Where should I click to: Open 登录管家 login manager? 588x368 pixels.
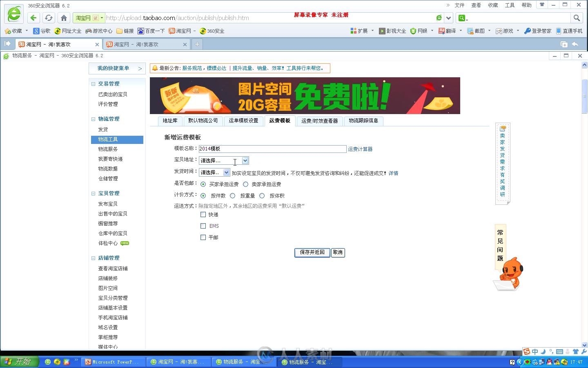click(x=538, y=31)
